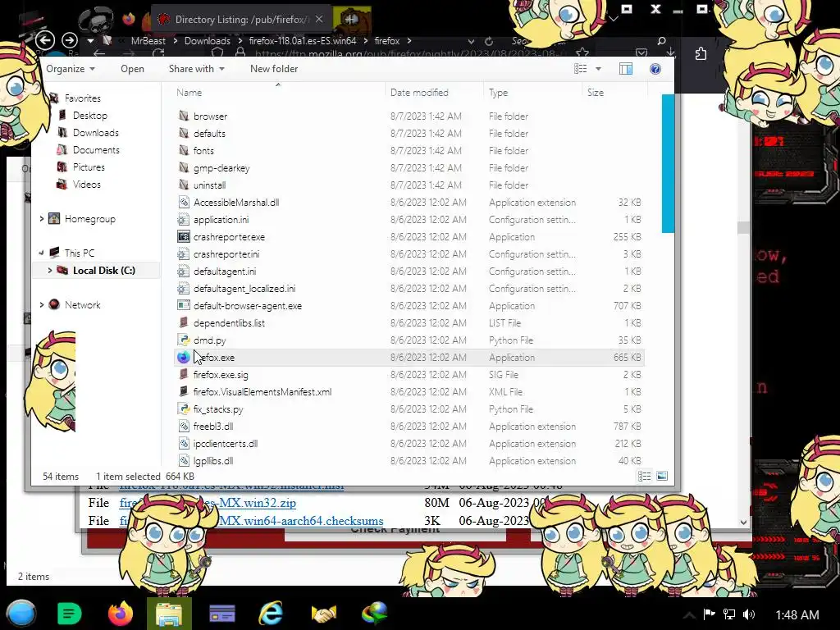Click Downloads in the breadcrumb path

207,41
